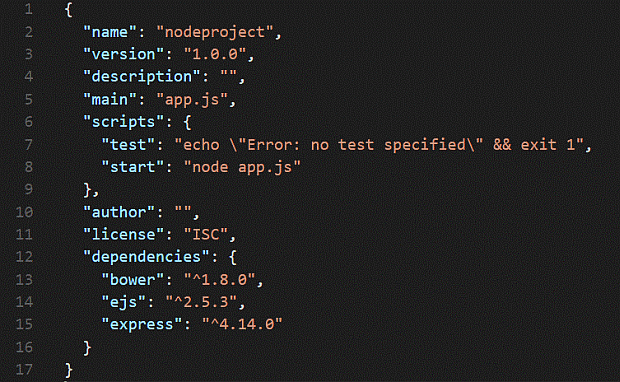620x382 pixels.
Task: Click the "ISC" license value
Action: pos(206,234)
